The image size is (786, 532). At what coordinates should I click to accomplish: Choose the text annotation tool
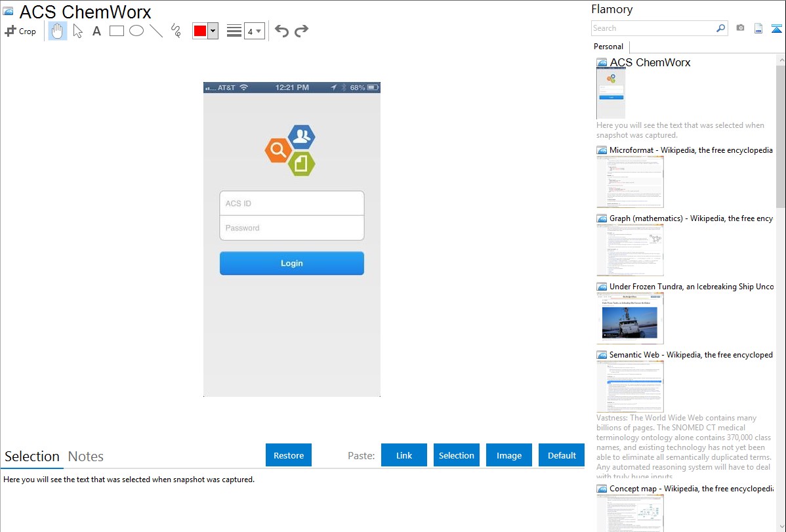(x=96, y=31)
